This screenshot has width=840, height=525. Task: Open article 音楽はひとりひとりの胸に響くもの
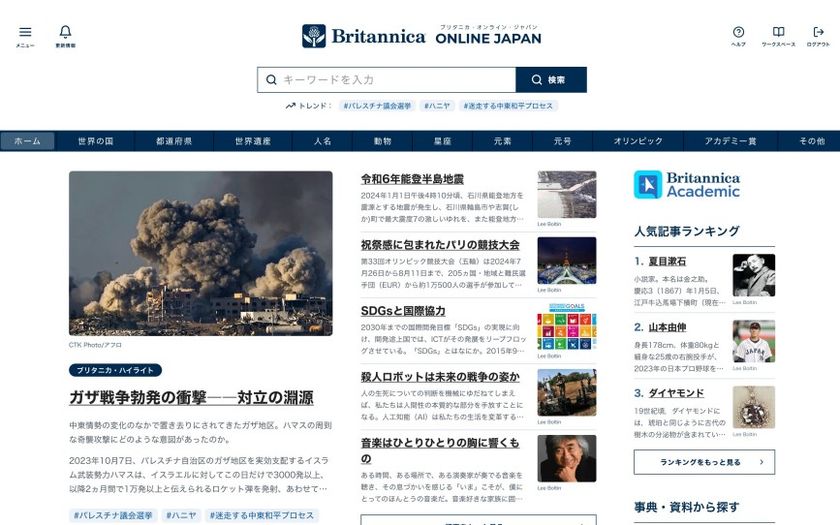tap(440, 451)
